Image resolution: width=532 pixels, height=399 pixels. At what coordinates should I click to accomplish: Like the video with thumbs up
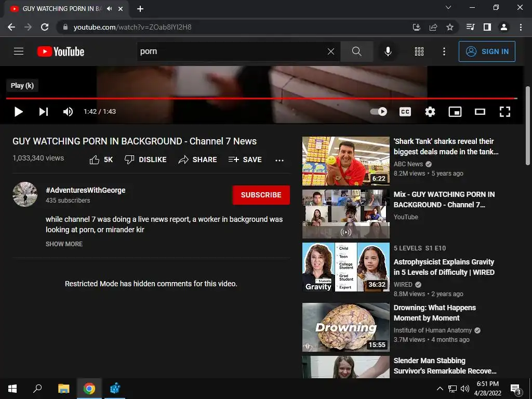[x=101, y=159]
